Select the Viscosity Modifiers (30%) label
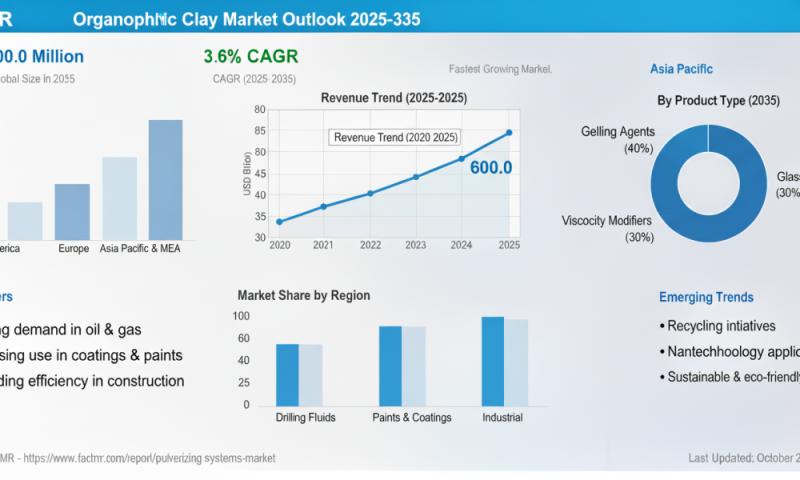 pos(607,229)
